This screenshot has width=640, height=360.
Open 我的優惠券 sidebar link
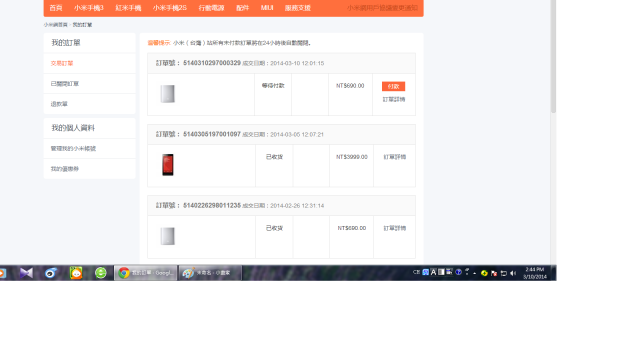[x=65, y=169]
